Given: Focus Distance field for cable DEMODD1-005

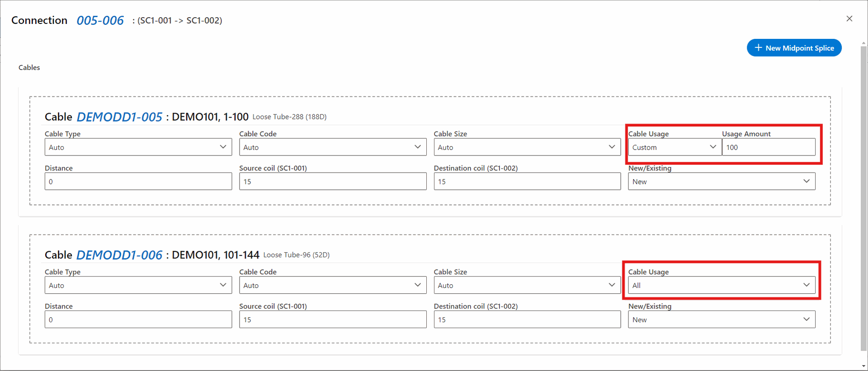Looking at the screenshot, I should coord(138,181).
